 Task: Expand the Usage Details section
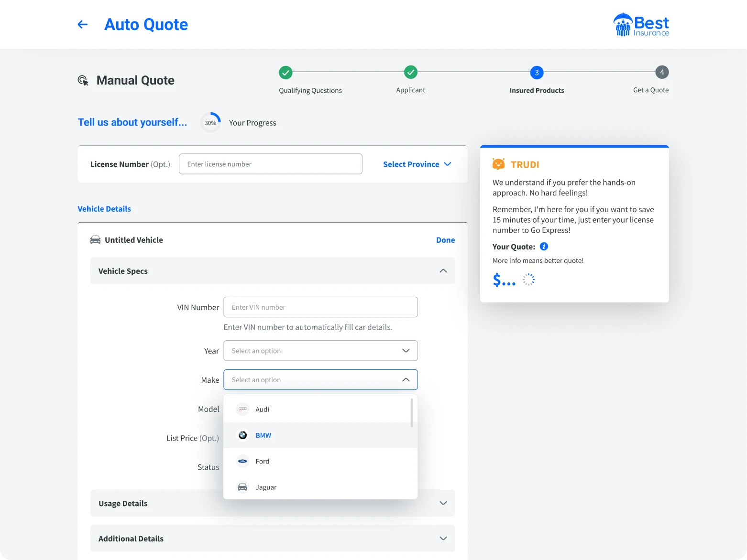273,503
